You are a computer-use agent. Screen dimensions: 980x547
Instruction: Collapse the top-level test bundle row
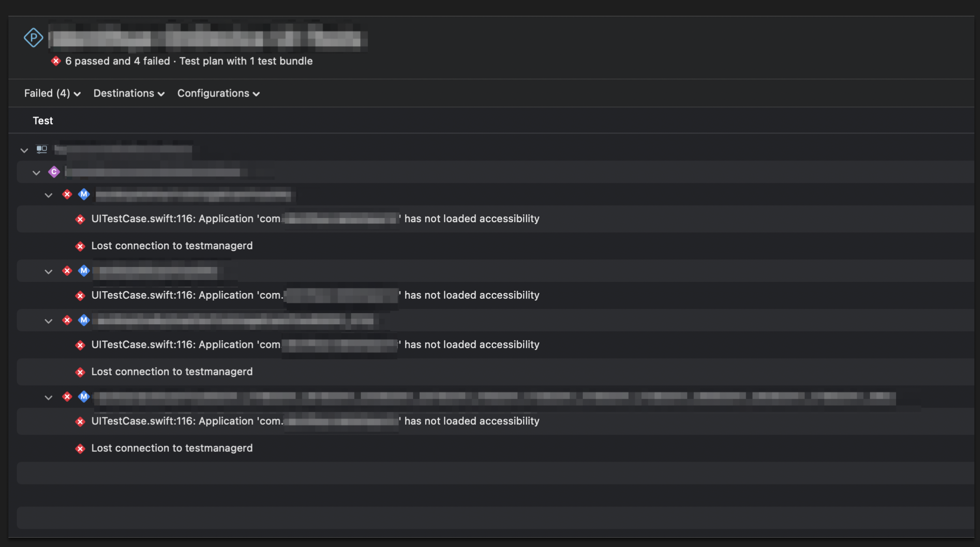pyautogui.click(x=24, y=150)
